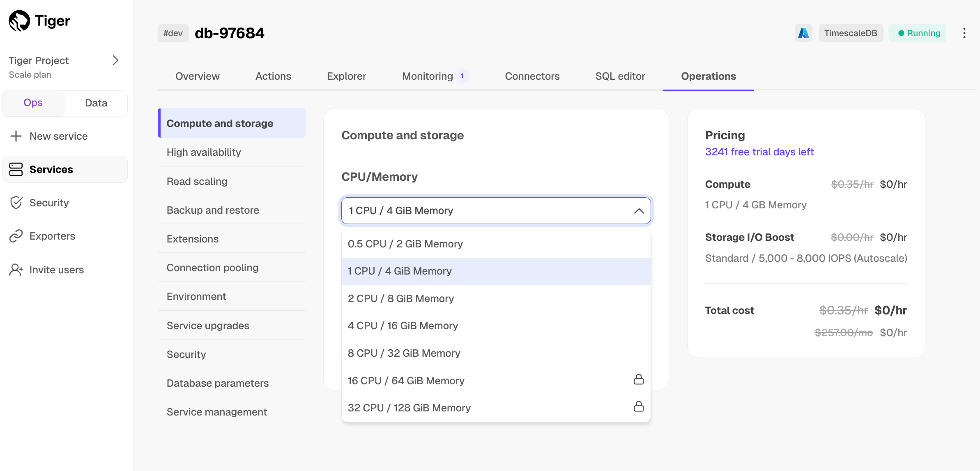Select the Ops toggle
Viewport: 980px width, 471px height.
pos(33,103)
